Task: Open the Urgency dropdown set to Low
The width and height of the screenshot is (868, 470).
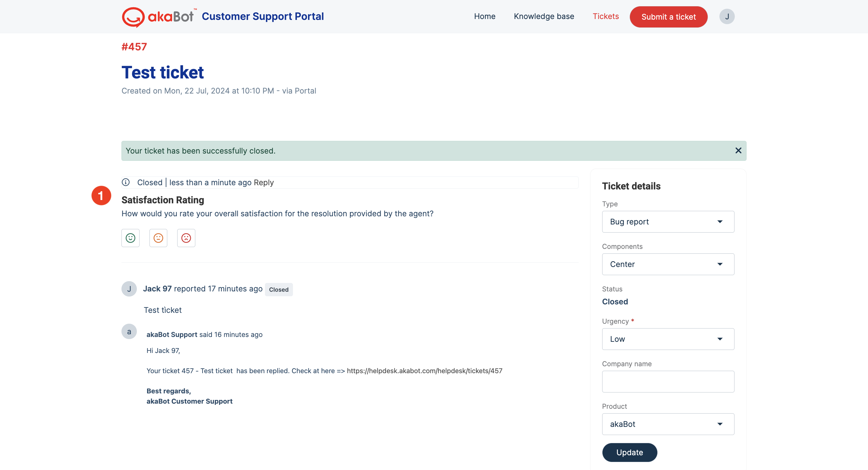Action: 668,339
